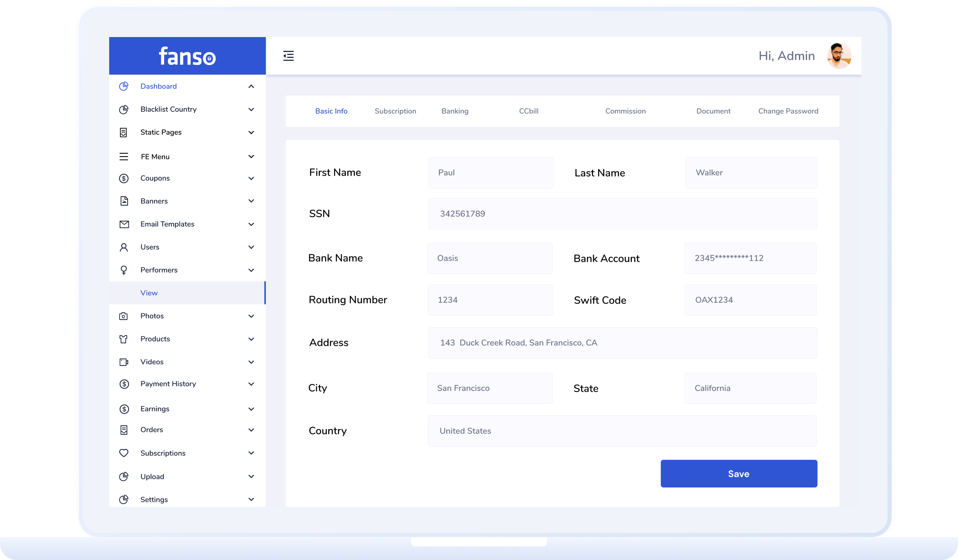The height and width of the screenshot is (560, 958).
Task: Expand the Blacklist Country chevron
Action: (251, 109)
